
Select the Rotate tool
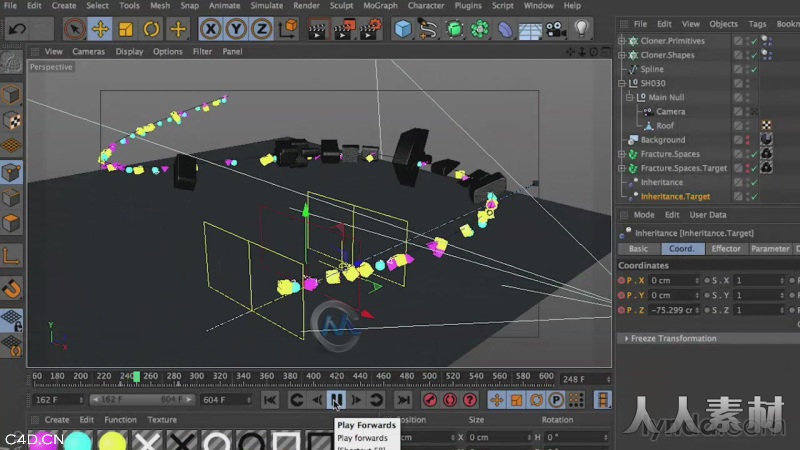(x=151, y=29)
